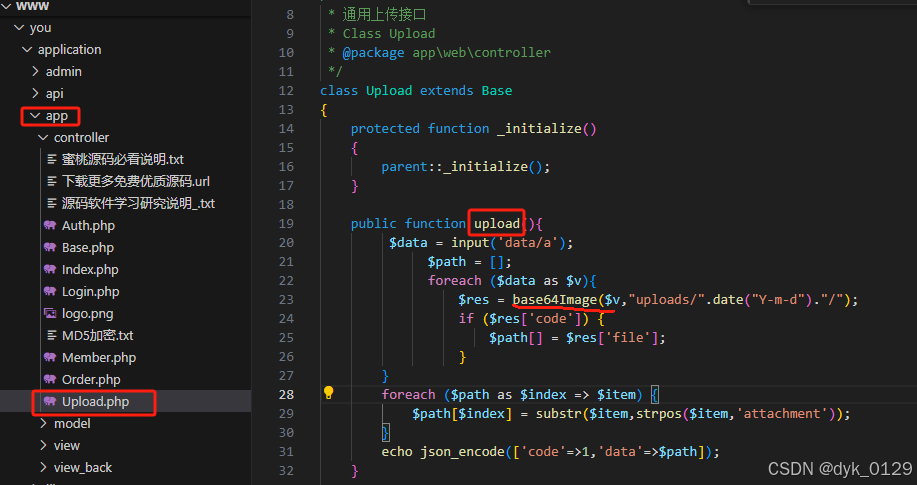Screen dimensions: 917x485
Task: Click parent::_initialize() on line 16
Action: pos(462,167)
